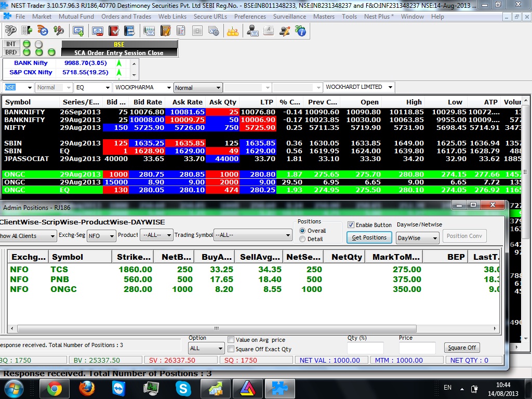
Task: Click the NetQty column header in positions
Action: click(344, 257)
